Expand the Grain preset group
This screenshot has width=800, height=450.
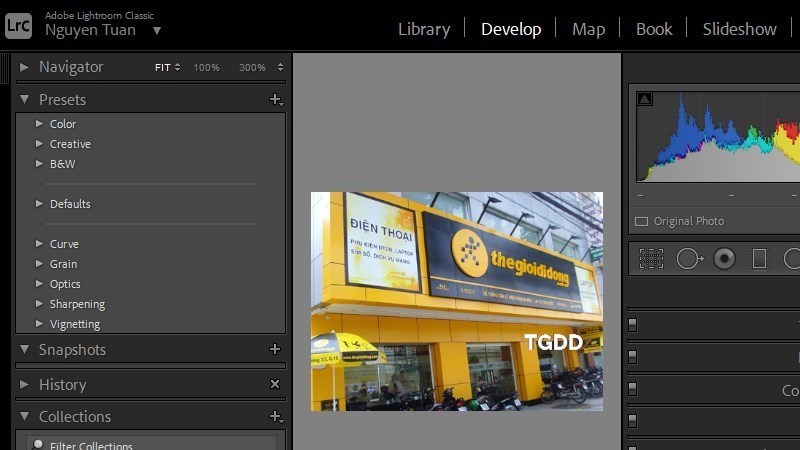(39, 264)
